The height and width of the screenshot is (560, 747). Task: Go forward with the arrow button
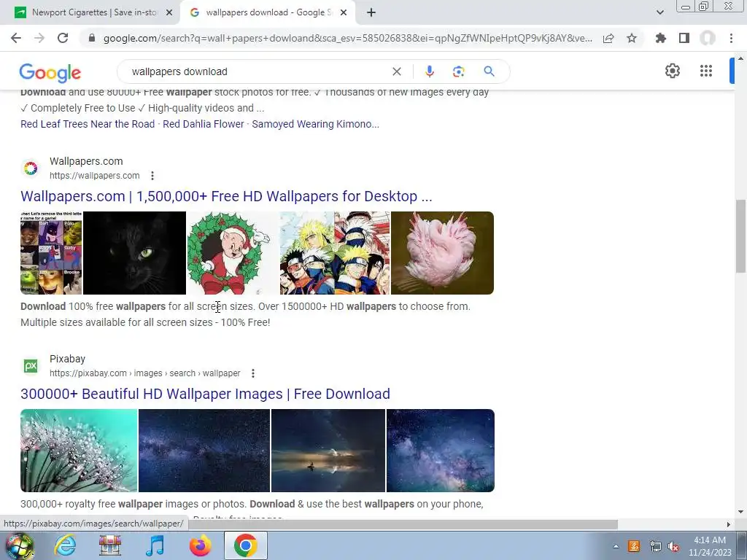39,38
